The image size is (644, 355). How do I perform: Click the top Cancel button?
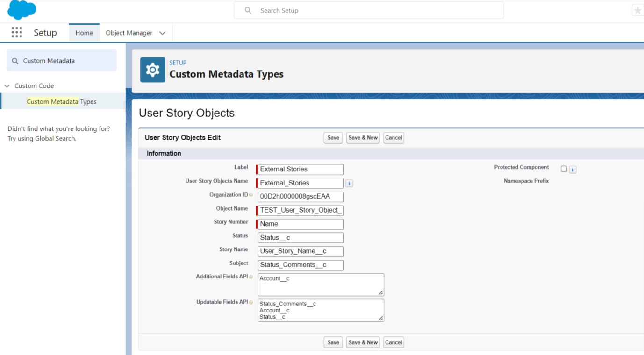point(393,138)
